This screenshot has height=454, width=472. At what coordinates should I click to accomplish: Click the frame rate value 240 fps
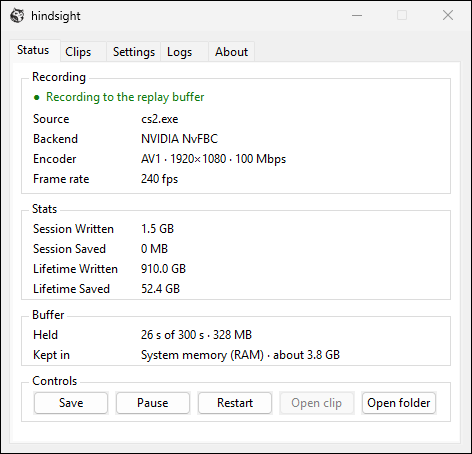point(159,179)
